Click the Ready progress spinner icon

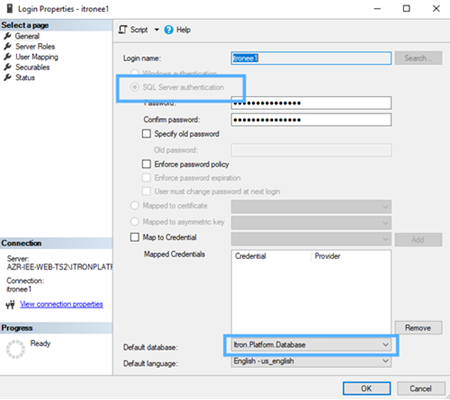pyautogui.click(x=15, y=349)
